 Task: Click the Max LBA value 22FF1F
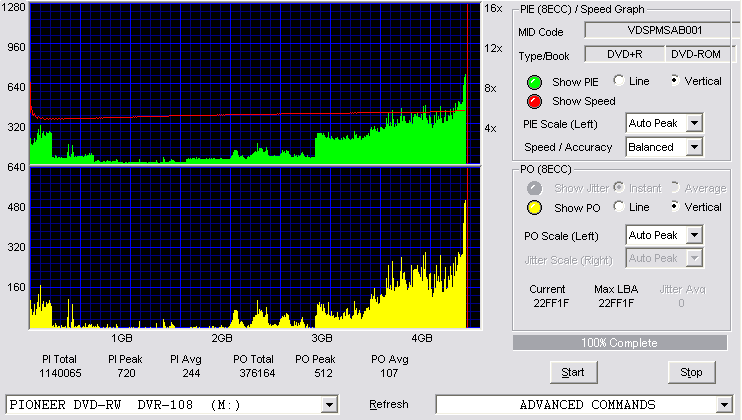click(x=616, y=303)
